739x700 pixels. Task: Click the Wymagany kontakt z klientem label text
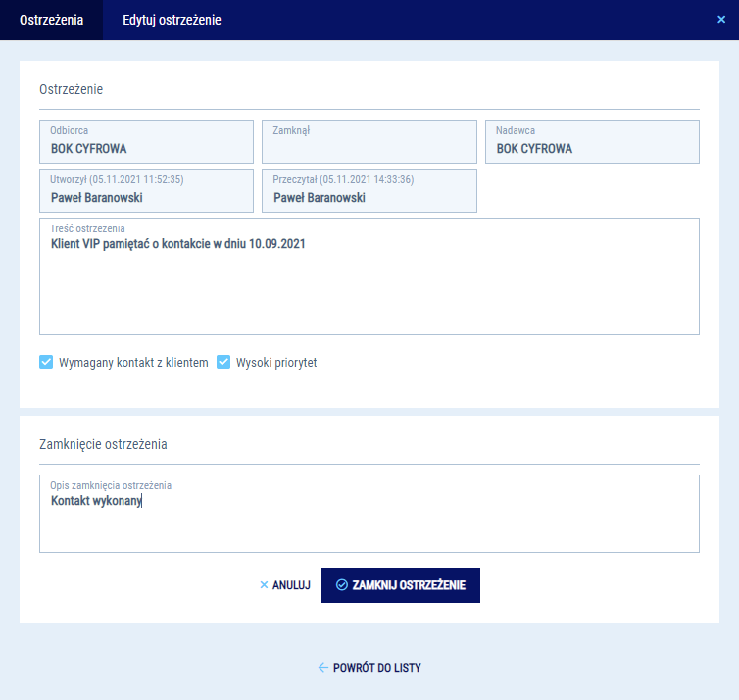click(133, 363)
